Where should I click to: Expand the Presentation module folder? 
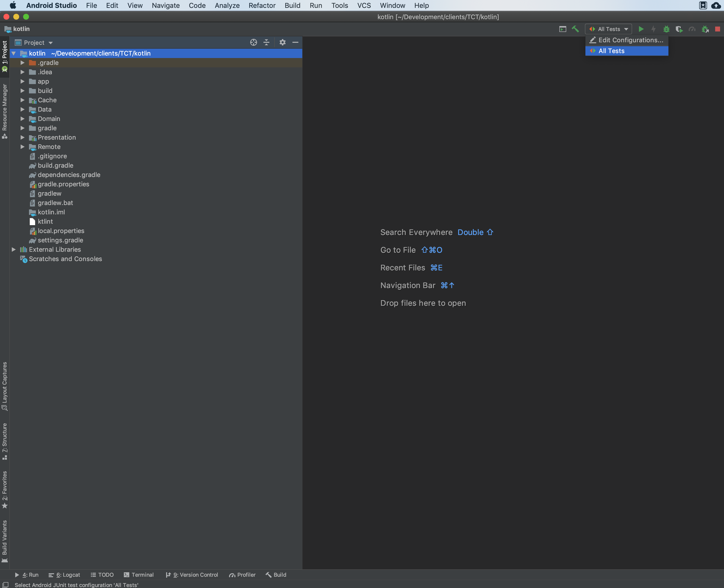22,137
